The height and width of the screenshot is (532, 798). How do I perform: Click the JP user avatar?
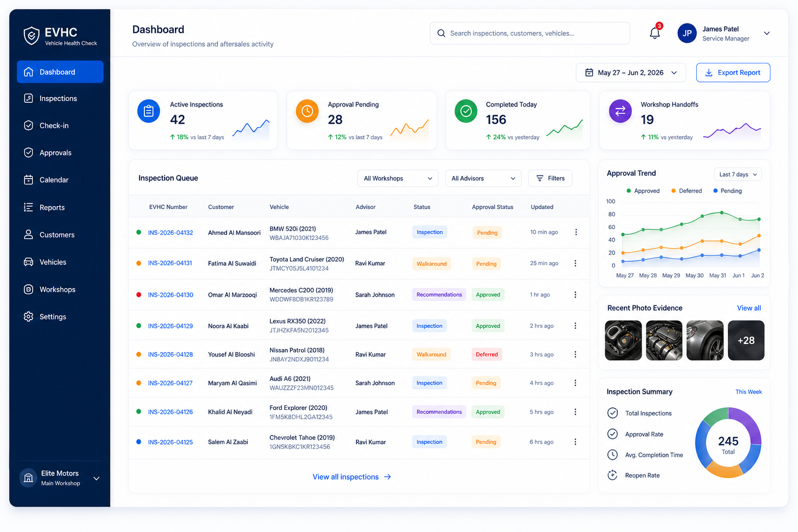pos(687,33)
